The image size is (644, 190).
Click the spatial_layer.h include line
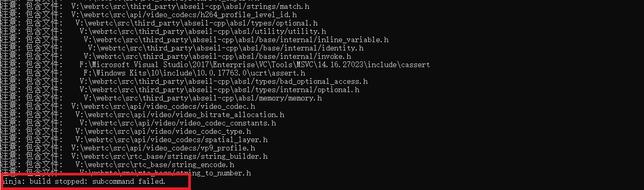(x=134, y=140)
